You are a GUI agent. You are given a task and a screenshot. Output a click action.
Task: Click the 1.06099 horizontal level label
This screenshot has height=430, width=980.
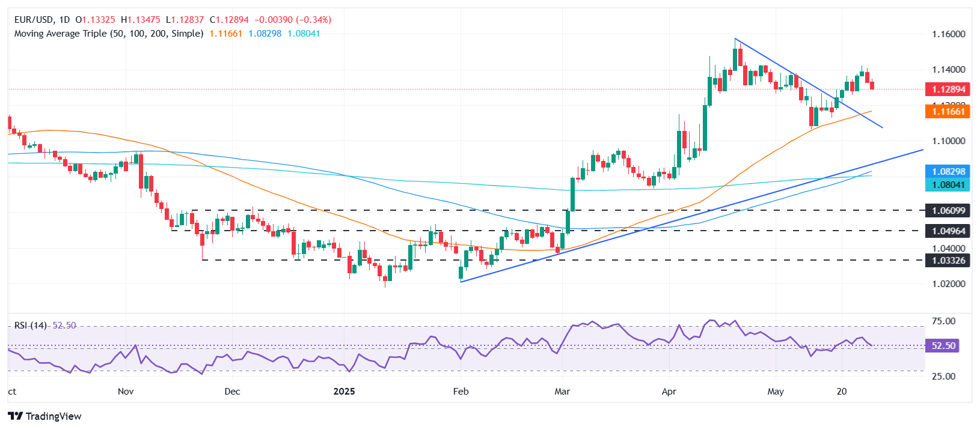click(x=948, y=211)
